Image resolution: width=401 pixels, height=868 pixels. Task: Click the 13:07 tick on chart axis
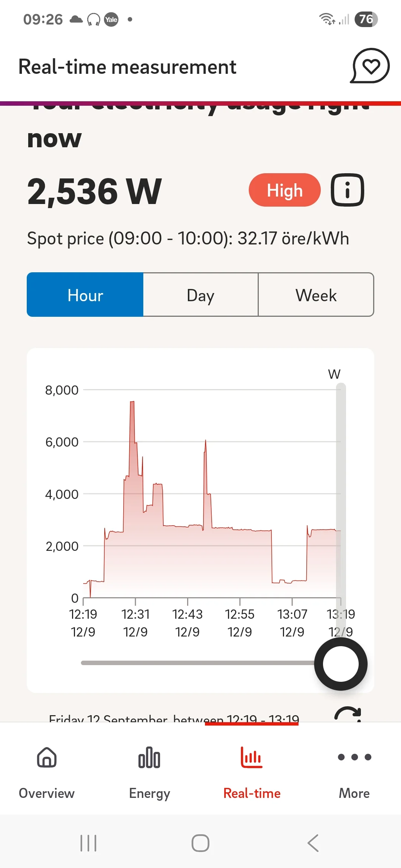(292, 601)
